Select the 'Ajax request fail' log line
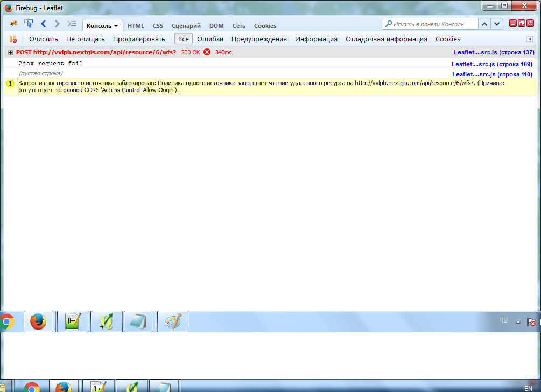This screenshot has height=392, width=541. [x=51, y=64]
